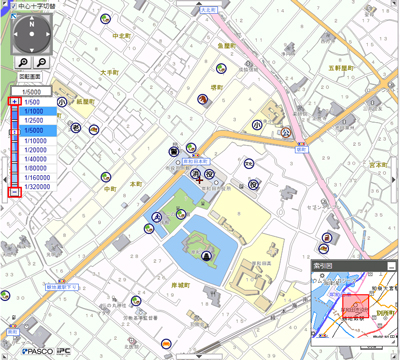This screenshot has height=360, width=400.
Task: Click the red area in index map
Action: click(x=355, y=306)
